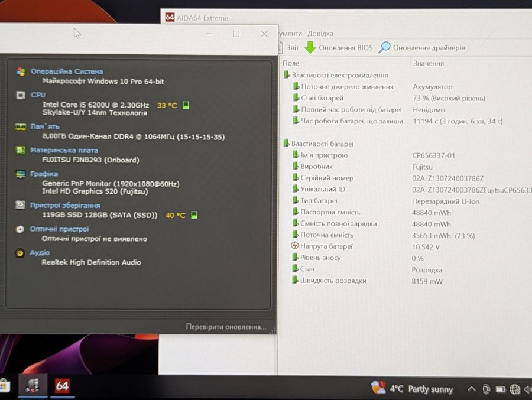Click the magnifier Оновлення драйверів icon
The width and height of the screenshot is (532, 400).
pos(384,47)
